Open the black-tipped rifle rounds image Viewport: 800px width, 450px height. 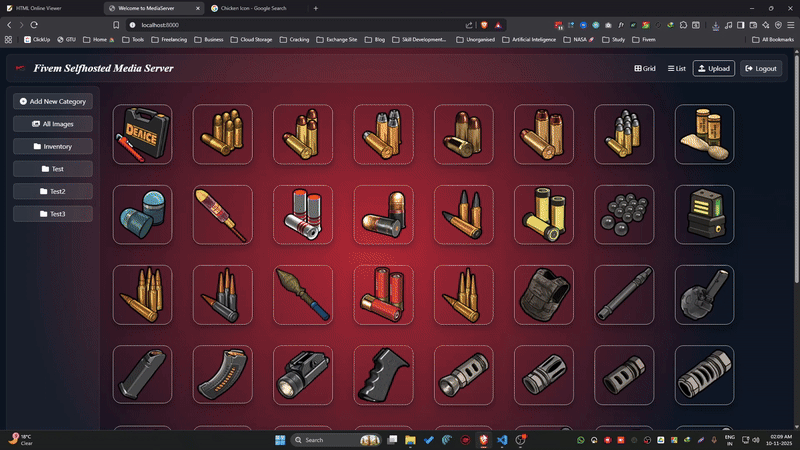[x=464, y=214]
